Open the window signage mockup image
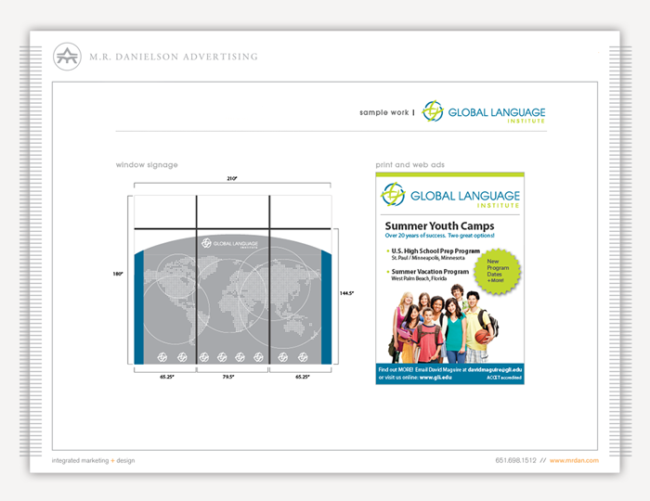The height and width of the screenshot is (501, 650). pos(232,280)
